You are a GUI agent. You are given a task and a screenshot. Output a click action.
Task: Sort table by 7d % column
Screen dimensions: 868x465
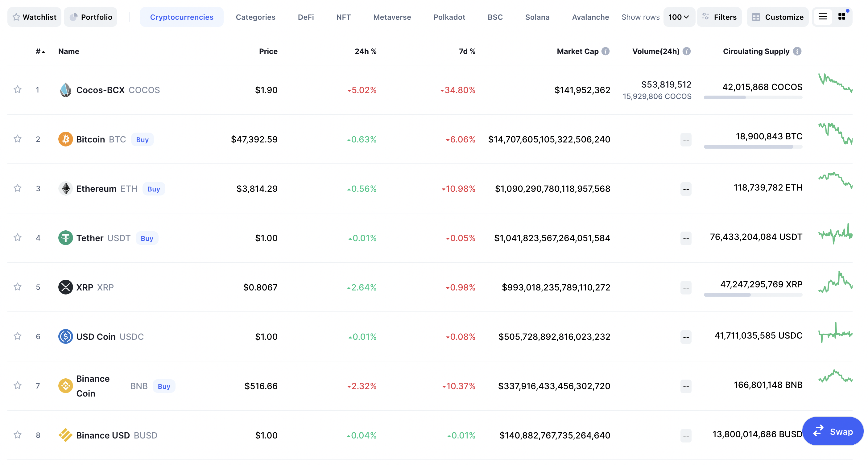(x=467, y=51)
